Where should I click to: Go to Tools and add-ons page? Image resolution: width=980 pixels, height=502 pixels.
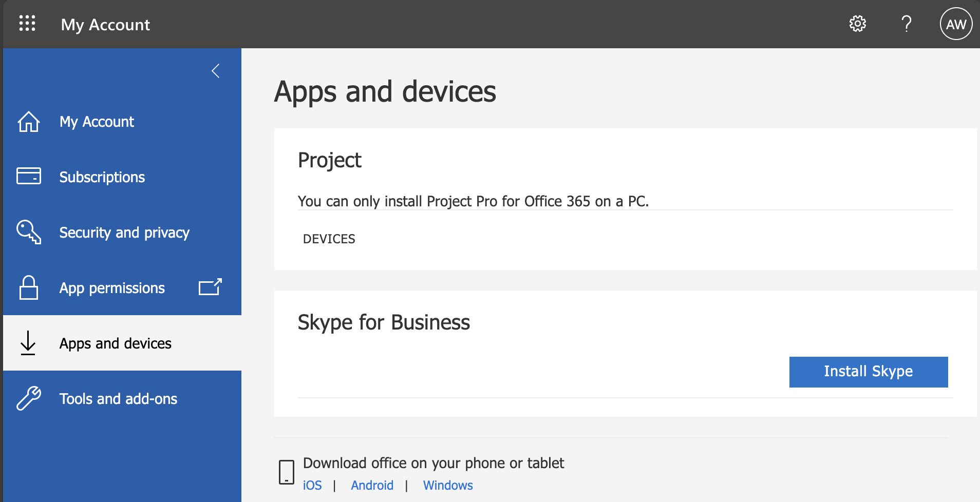[118, 399]
